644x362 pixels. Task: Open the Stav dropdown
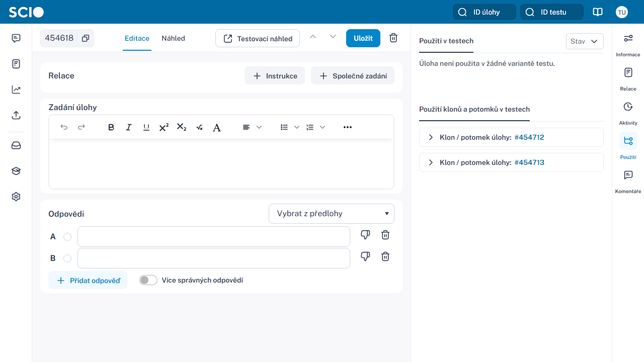[585, 41]
